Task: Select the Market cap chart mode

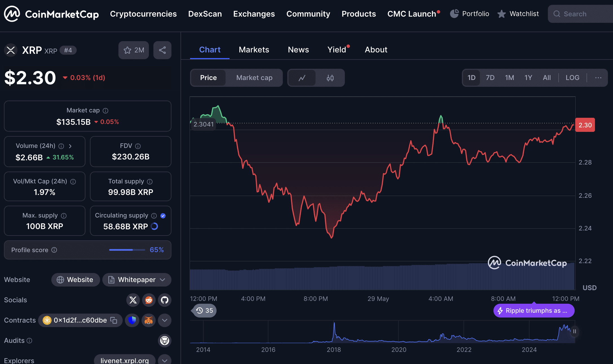Action: click(254, 78)
